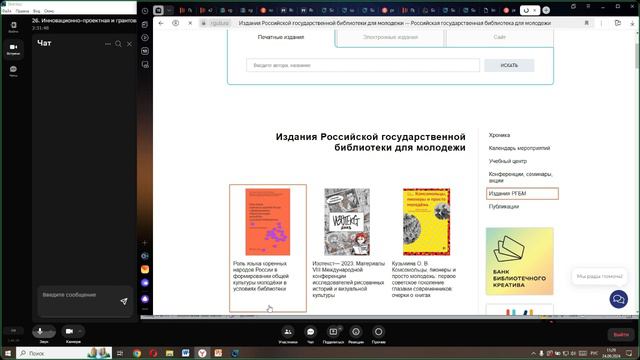The image size is (640, 360).
Task: Open the site chat helper bubble icon
Action: pyautogui.click(x=618, y=299)
